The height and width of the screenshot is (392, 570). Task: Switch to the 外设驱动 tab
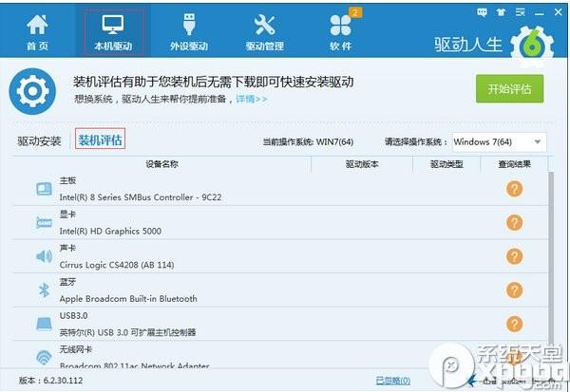point(189,32)
